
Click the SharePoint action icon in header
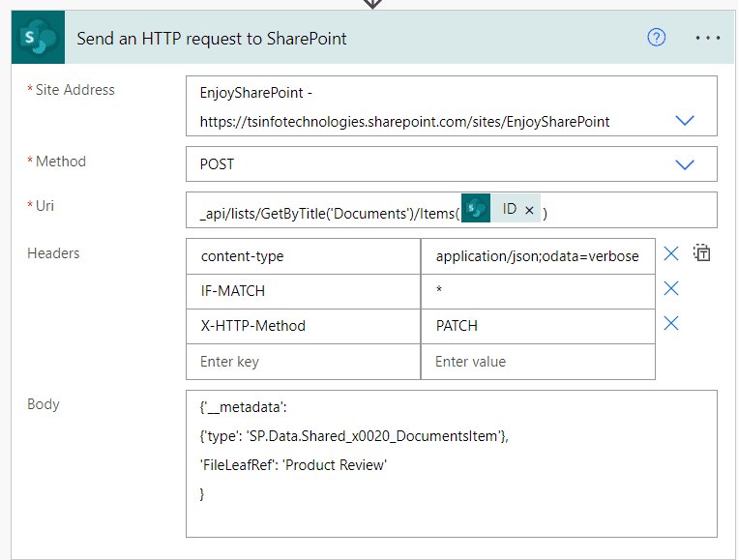(x=38, y=37)
